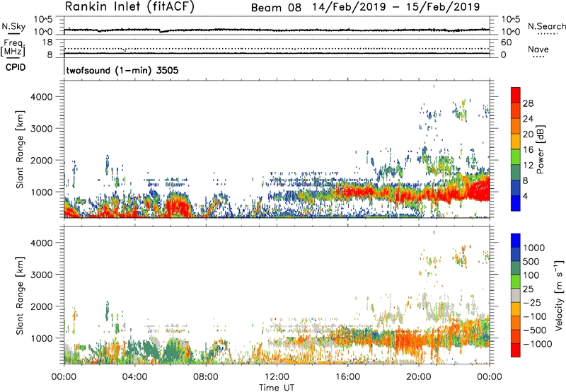
Task: Click the 'Rankin Inlet (fitACF)' title
Action: click(129, 7)
